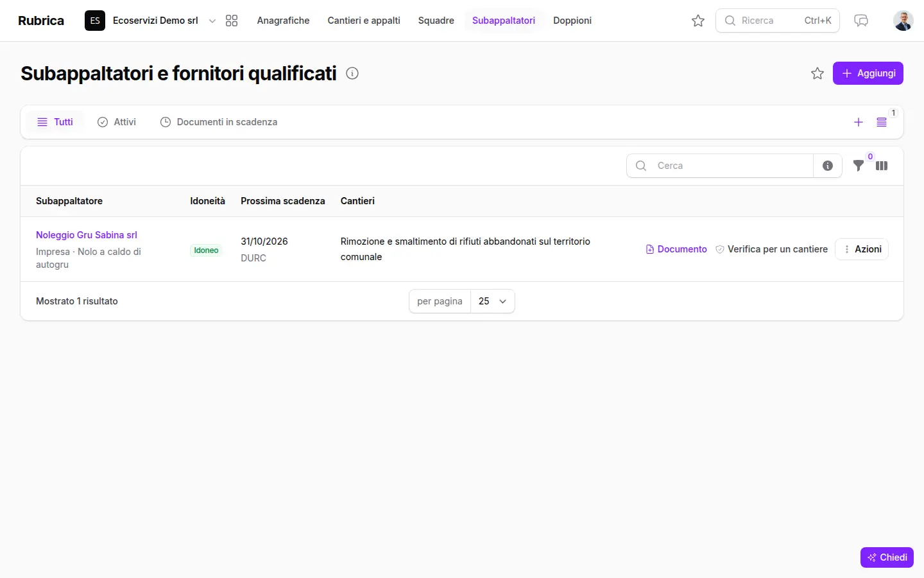Add a new view with plus icon
924x578 pixels.
(x=859, y=122)
